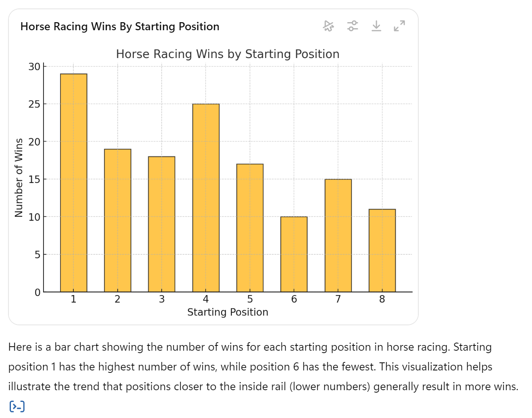Download the horse racing chart

coord(376,26)
